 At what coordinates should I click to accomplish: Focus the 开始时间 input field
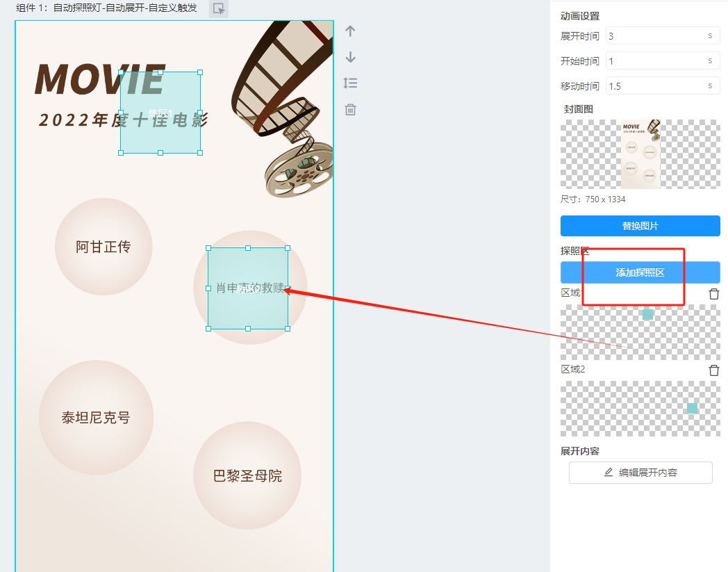[653, 61]
